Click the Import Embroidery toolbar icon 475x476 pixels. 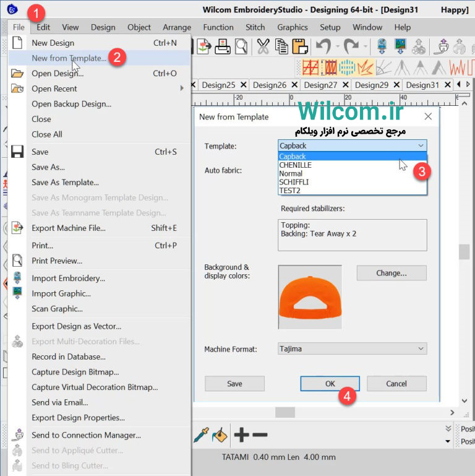(382, 46)
